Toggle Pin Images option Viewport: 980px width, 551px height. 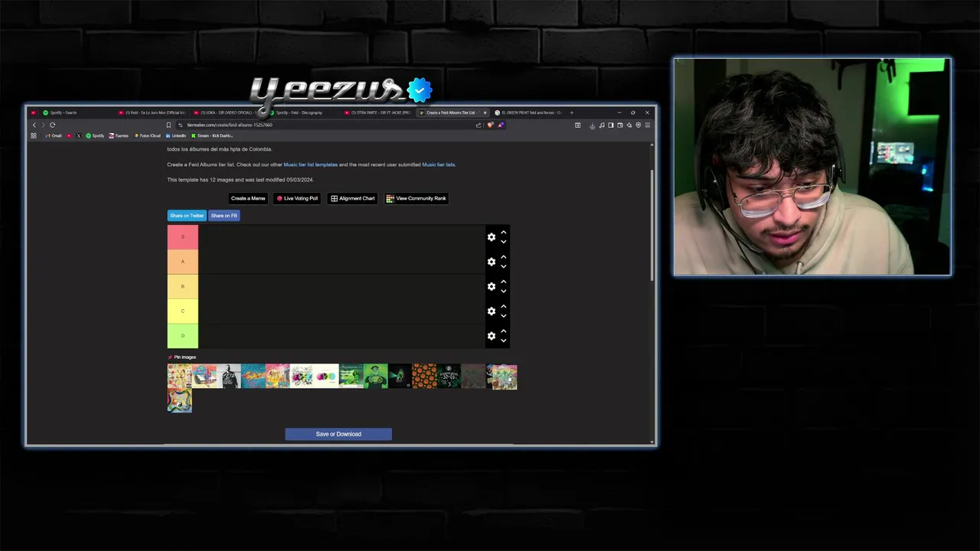pos(182,357)
